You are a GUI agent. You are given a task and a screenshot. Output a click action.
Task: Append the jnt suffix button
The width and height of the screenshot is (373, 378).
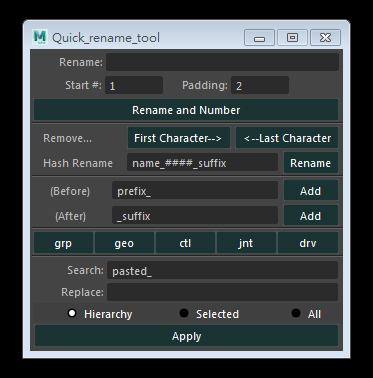[x=246, y=243]
